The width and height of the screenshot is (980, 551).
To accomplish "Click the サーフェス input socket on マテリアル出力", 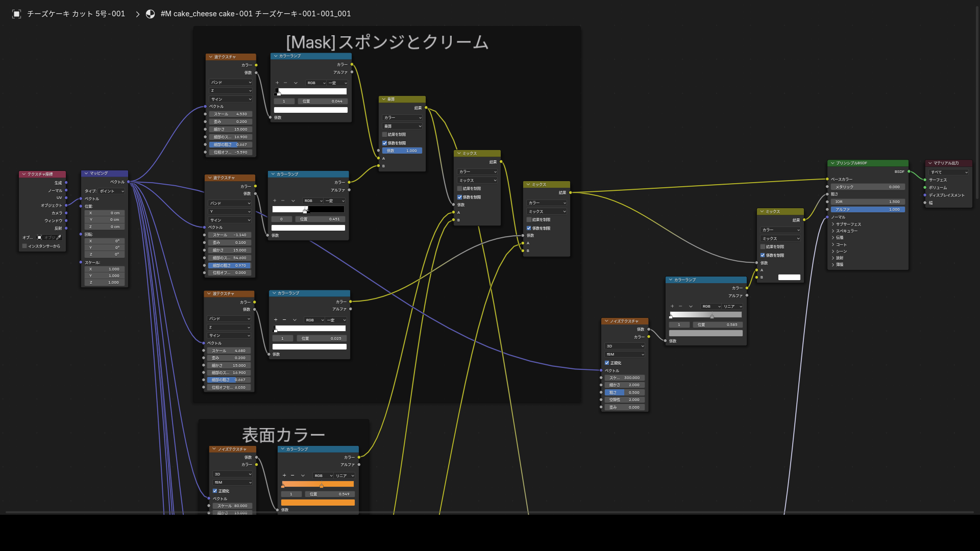I will (x=925, y=180).
